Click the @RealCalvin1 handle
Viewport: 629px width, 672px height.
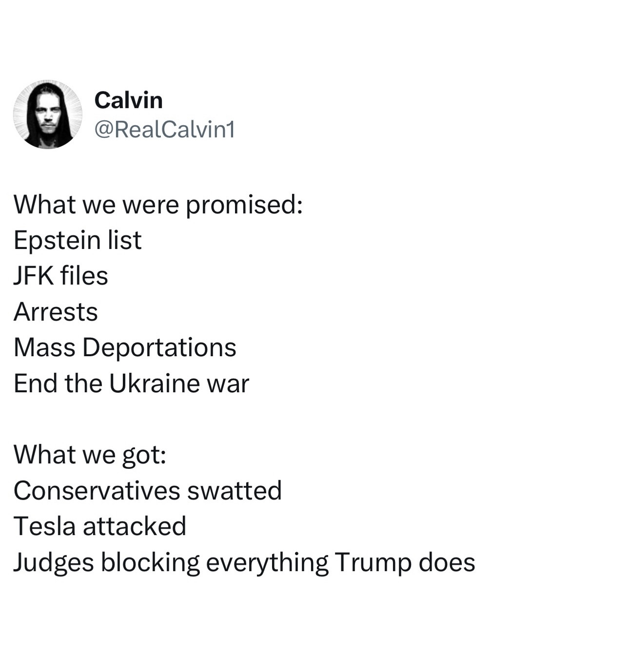pos(164,130)
